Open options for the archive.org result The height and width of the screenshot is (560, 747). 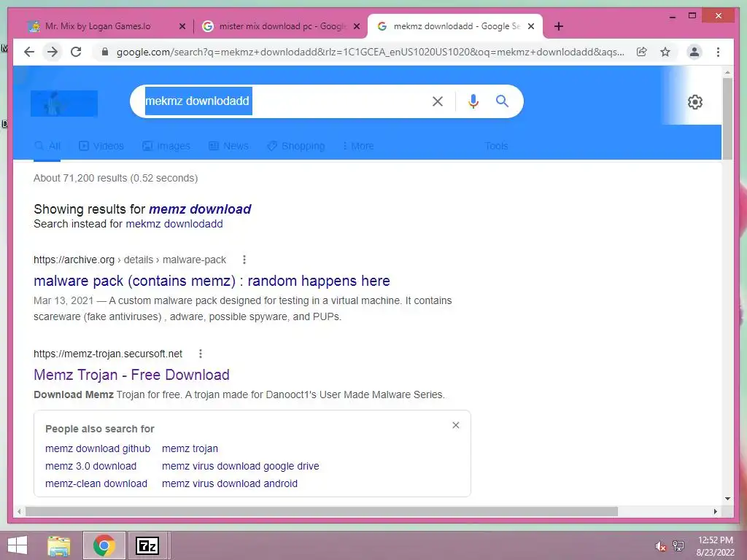tap(244, 260)
